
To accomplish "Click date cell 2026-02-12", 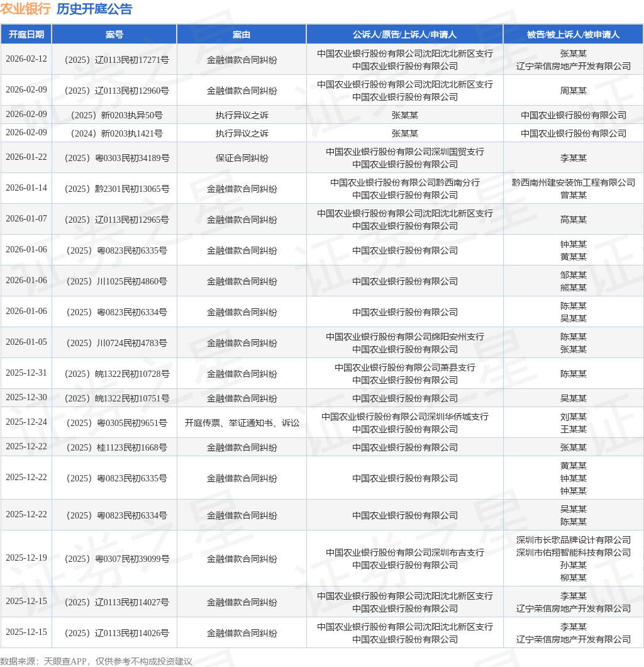I will (26, 59).
